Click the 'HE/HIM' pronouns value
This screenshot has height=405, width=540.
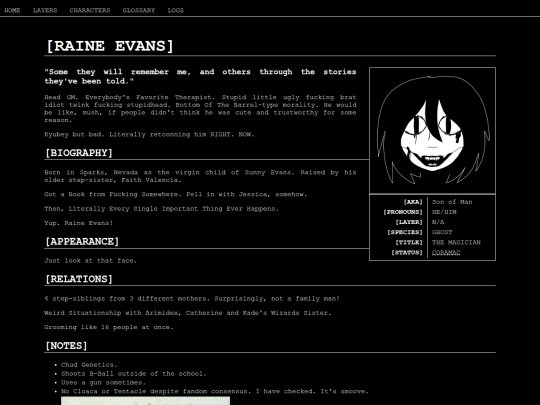pos(444,212)
